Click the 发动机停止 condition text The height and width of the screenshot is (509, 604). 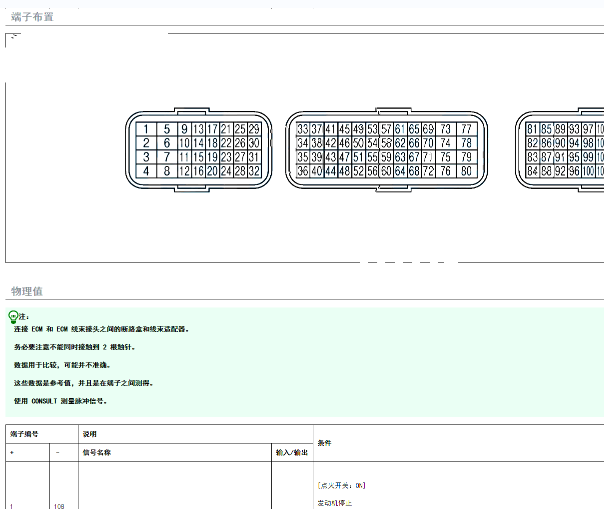(334, 503)
